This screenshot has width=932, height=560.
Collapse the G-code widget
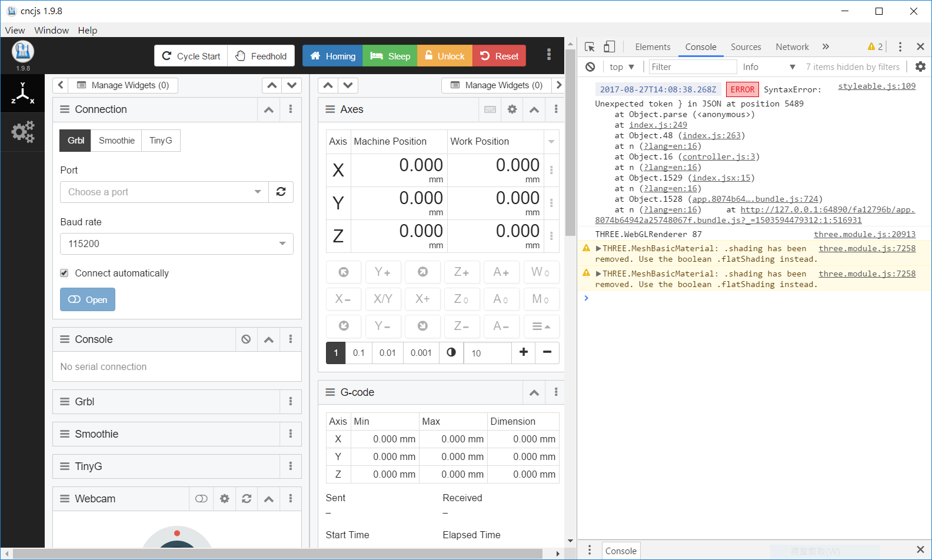point(534,392)
